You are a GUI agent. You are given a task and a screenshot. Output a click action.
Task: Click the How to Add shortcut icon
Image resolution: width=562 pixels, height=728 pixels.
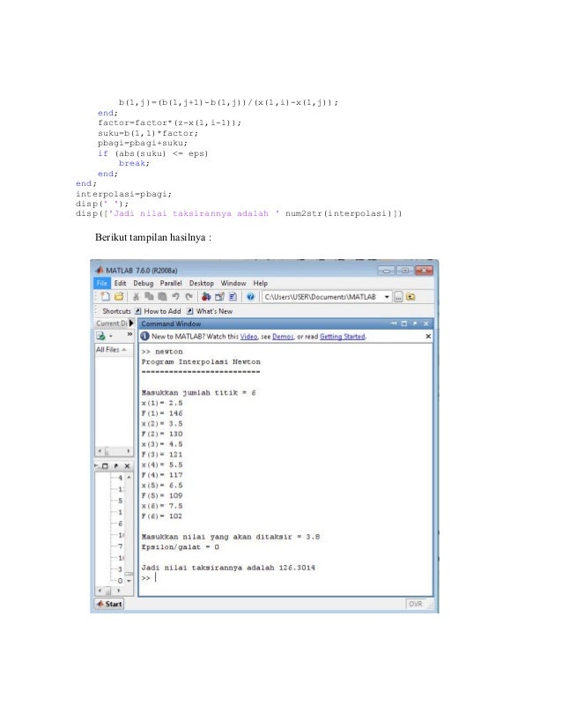(x=137, y=311)
